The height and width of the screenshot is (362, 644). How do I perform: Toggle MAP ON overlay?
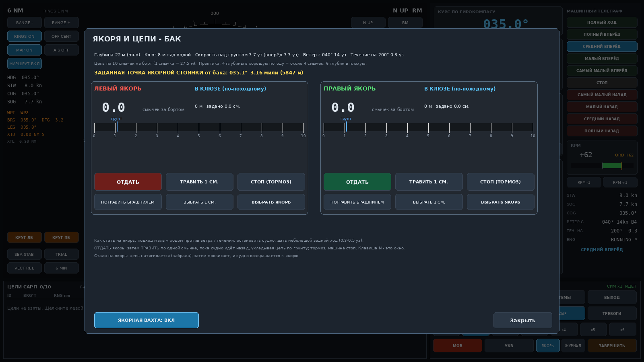pos(25,50)
